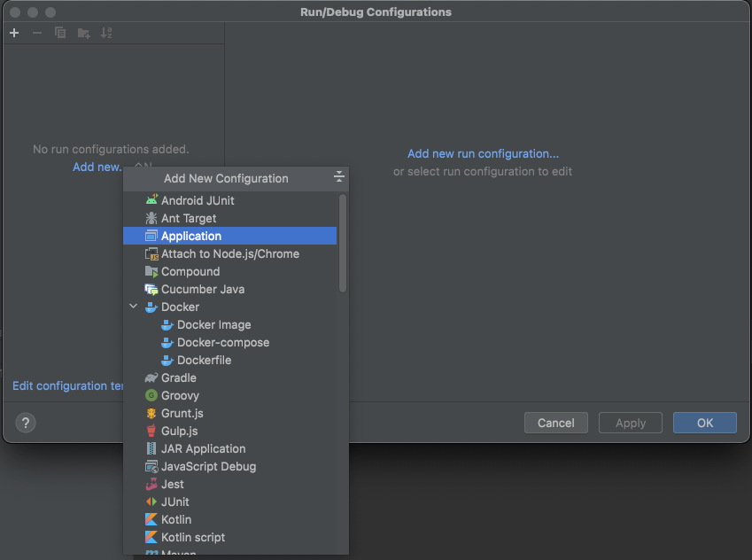The height and width of the screenshot is (560, 752).
Task: Click the Compound folder icon
Action: (x=151, y=271)
